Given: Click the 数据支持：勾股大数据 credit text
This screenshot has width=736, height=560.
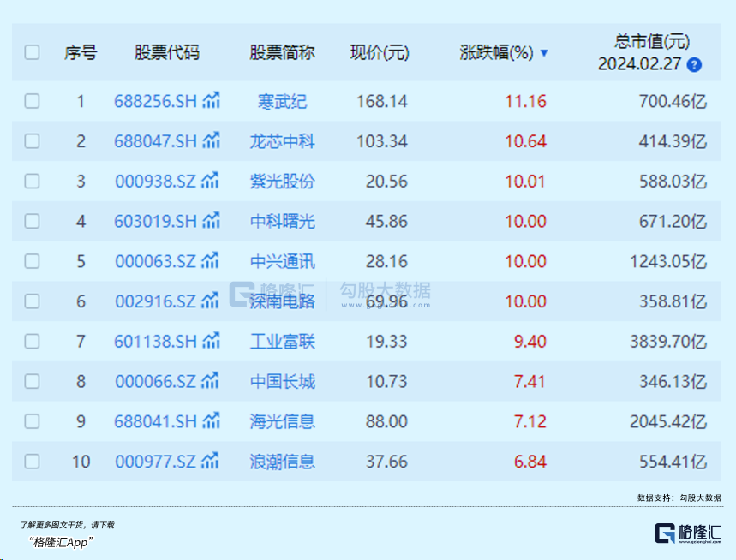Looking at the screenshot, I should pyautogui.click(x=679, y=497).
